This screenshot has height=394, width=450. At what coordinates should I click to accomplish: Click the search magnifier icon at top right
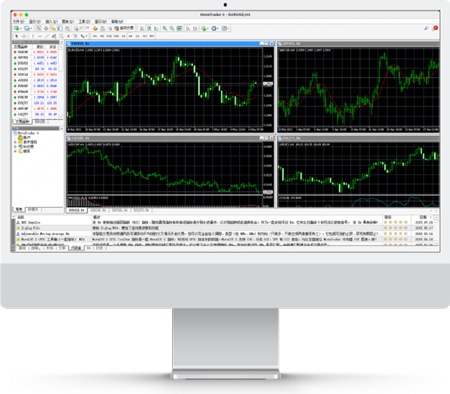pos(426,28)
